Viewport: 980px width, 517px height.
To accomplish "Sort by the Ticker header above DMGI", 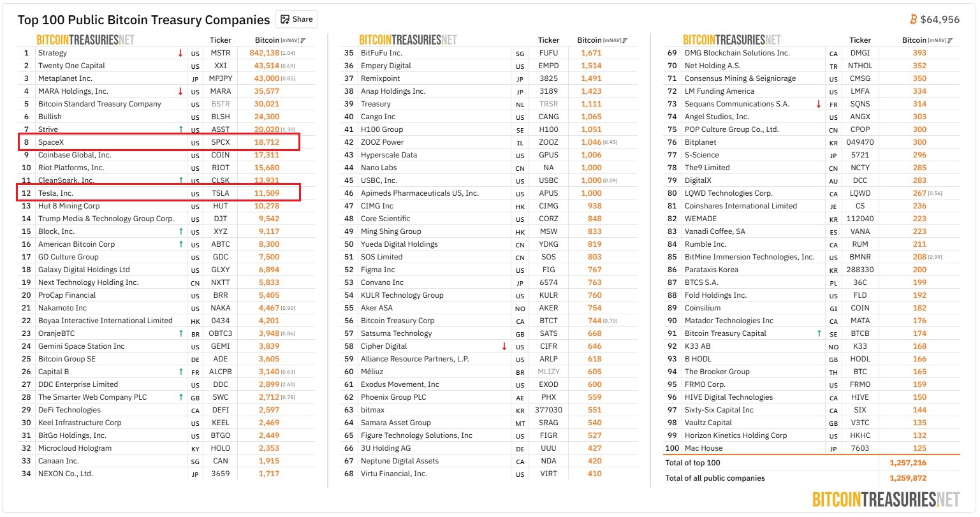I will [860, 40].
